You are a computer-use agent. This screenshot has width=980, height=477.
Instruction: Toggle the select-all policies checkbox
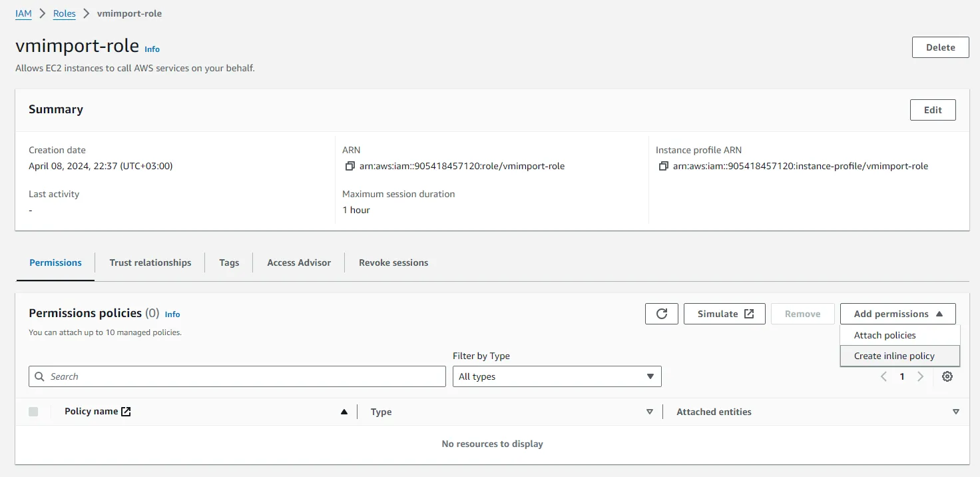coord(33,412)
